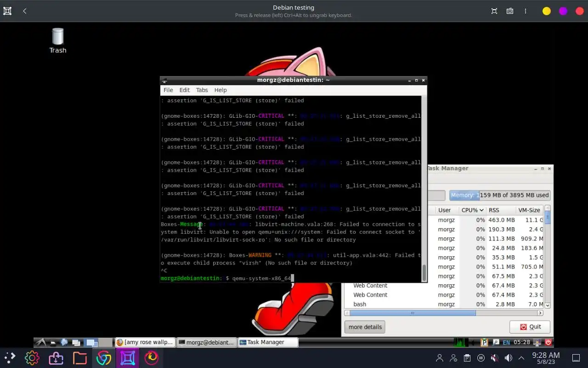The image size is (588, 368).
Task: Click the screen lock tray icon
Action: tap(537, 342)
